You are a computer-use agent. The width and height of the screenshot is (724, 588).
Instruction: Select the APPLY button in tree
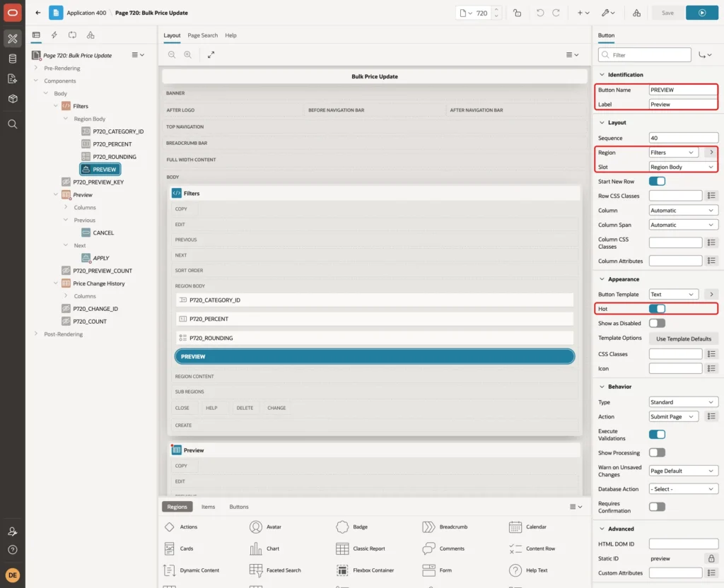click(100, 258)
